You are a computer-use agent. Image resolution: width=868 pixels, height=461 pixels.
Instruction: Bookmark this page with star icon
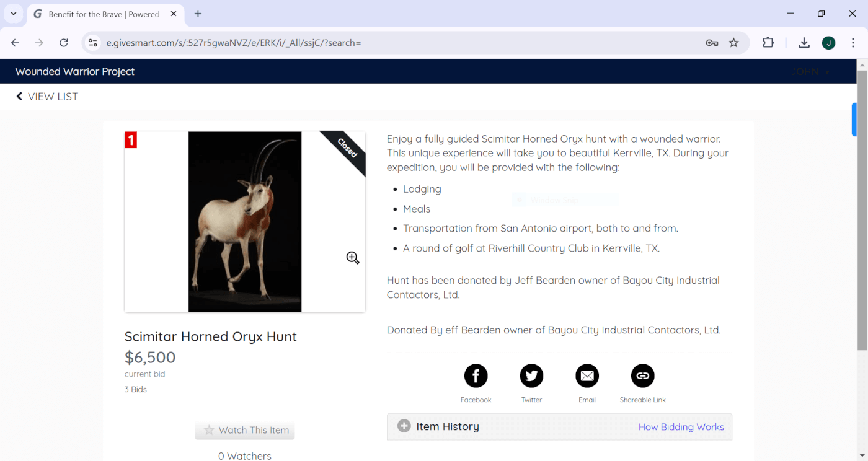(734, 43)
